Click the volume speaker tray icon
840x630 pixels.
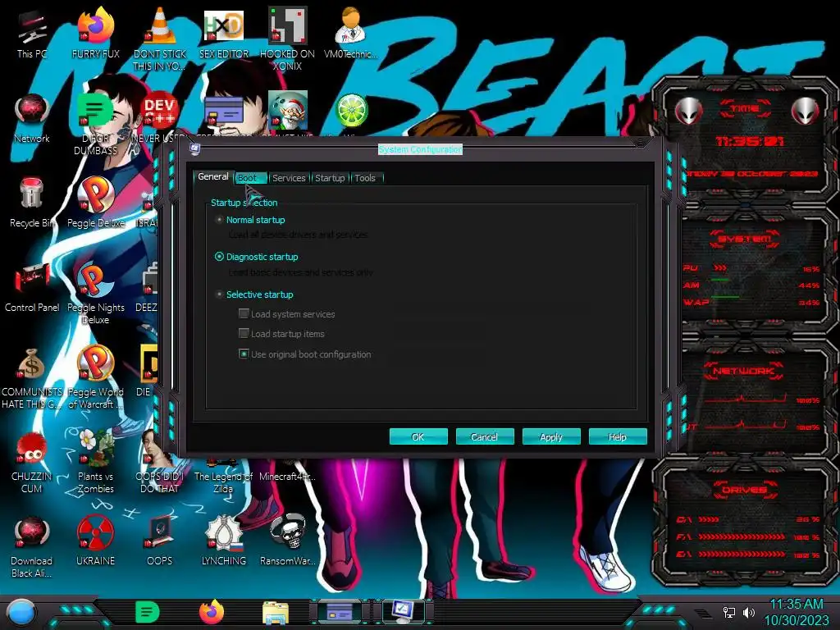[749, 612]
